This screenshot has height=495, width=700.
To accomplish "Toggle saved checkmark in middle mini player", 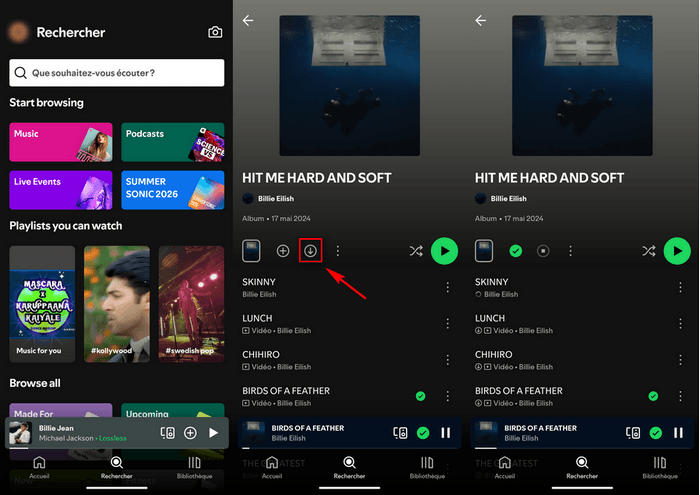I will click(423, 433).
